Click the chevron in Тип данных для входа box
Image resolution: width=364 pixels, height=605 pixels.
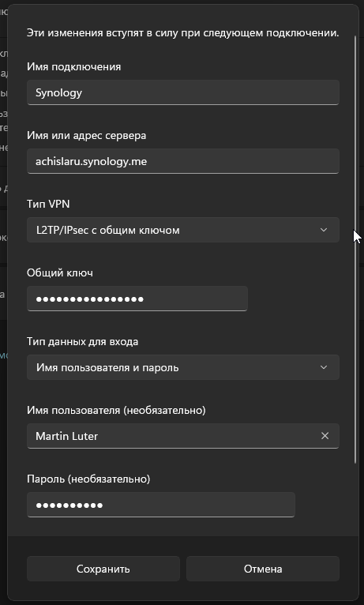[324, 367]
